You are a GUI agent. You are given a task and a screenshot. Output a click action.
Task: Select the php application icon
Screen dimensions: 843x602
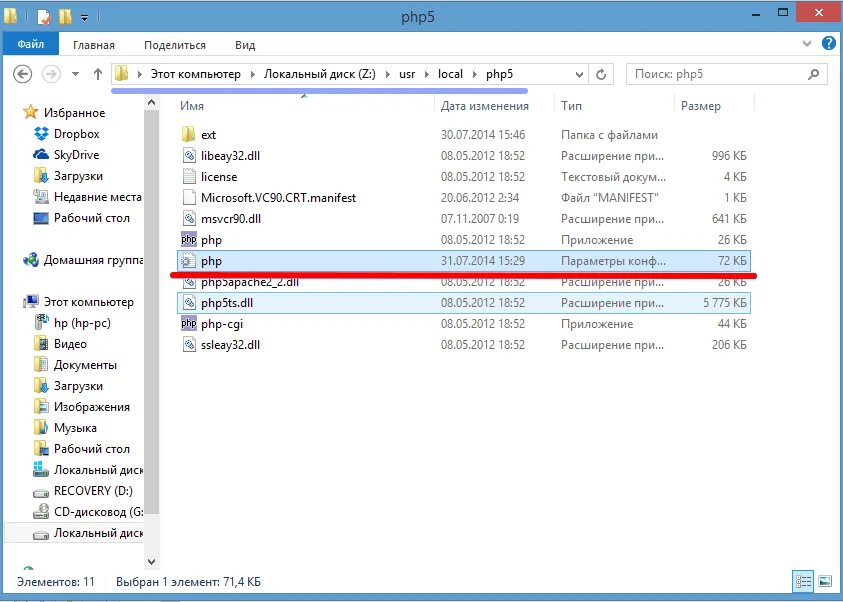coord(189,239)
